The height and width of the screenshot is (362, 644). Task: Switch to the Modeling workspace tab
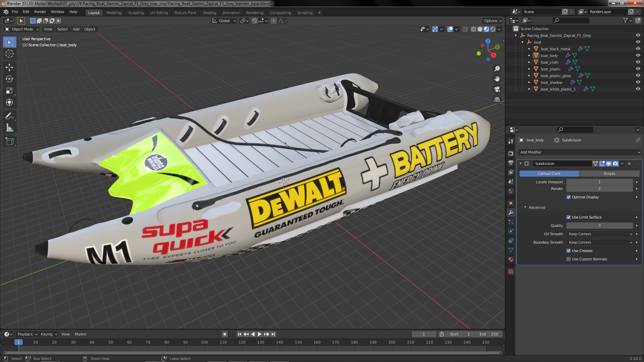114,13
